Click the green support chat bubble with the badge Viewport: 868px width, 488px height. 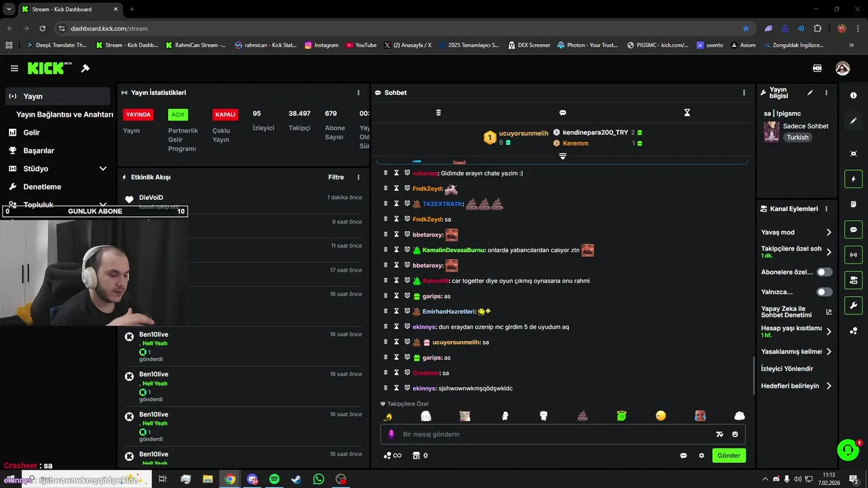848,449
